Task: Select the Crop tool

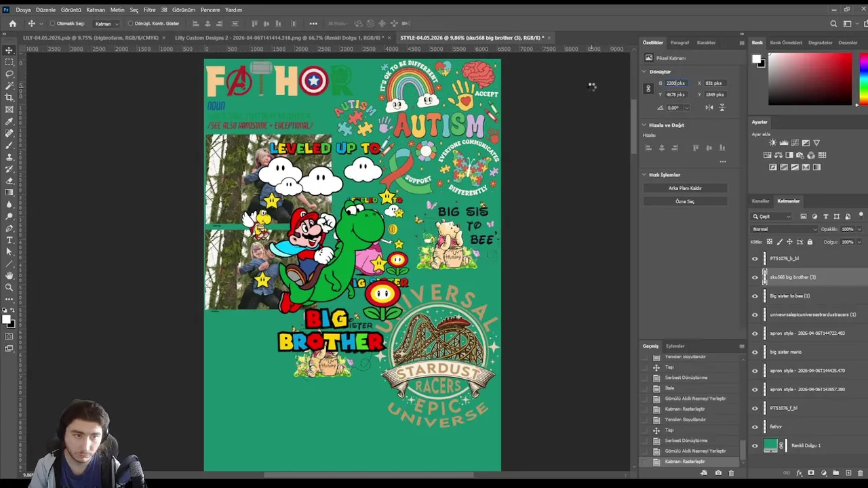Action: pyautogui.click(x=9, y=97)
